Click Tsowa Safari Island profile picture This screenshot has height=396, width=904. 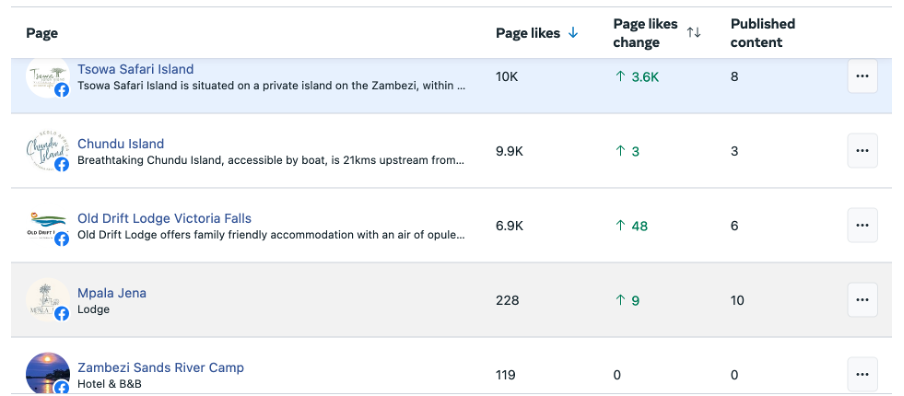point(48,77)
